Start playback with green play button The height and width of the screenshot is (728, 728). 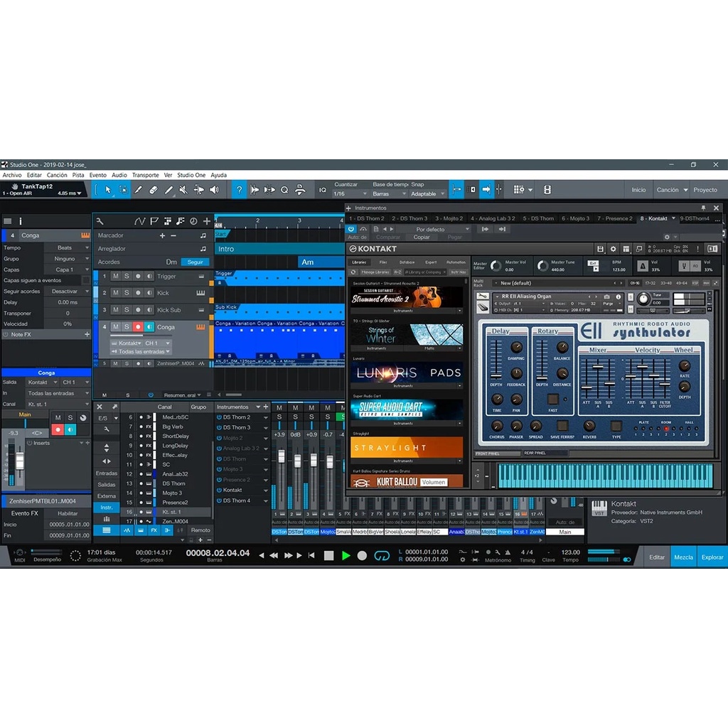346,555
